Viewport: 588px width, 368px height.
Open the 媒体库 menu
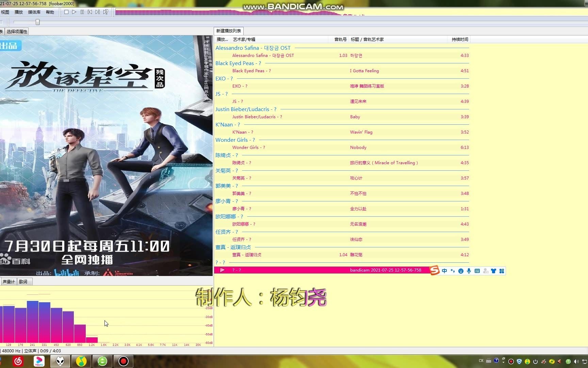click(x=34, y=12)
